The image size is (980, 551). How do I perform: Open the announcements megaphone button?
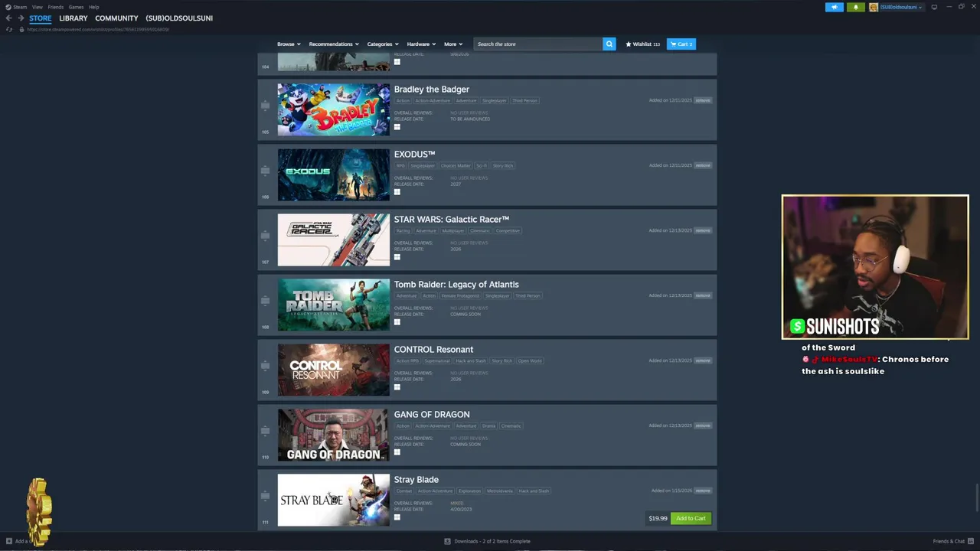tap(834, 7)
